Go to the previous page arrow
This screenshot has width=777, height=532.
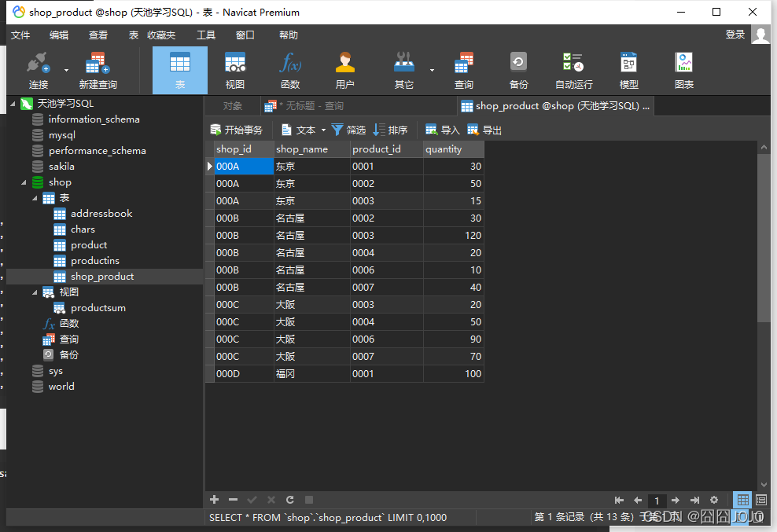coord(638,501)
